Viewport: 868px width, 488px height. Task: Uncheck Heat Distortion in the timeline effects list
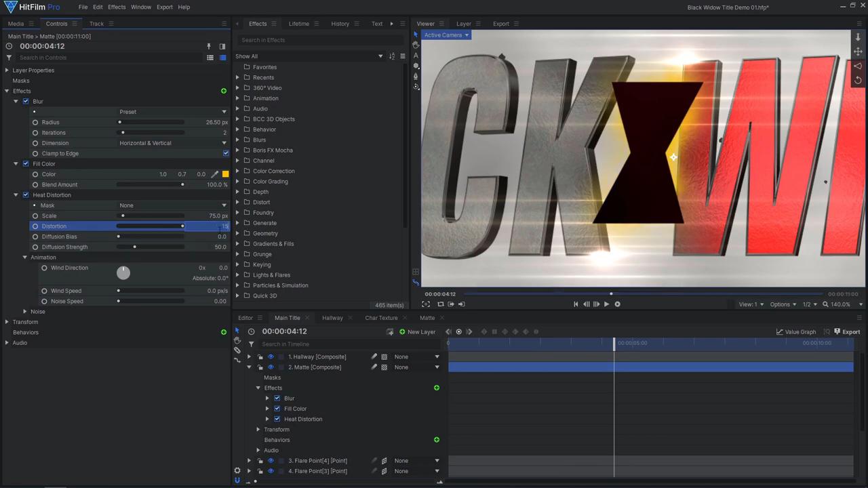click(x=277, y=419)
